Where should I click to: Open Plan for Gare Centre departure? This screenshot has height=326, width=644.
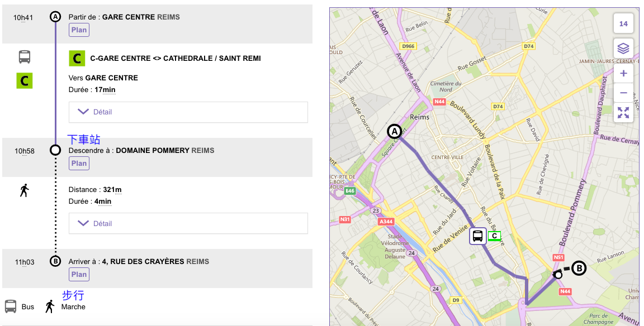pos(79,30)
